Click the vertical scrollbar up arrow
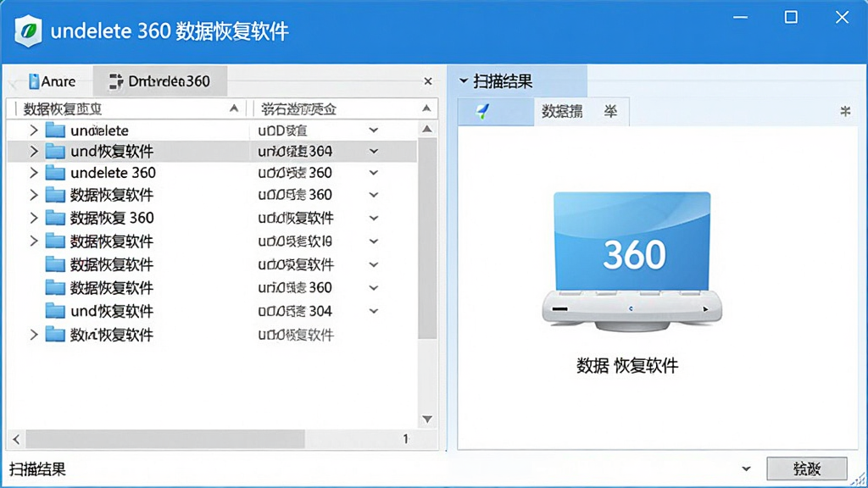 click(427, 129)
